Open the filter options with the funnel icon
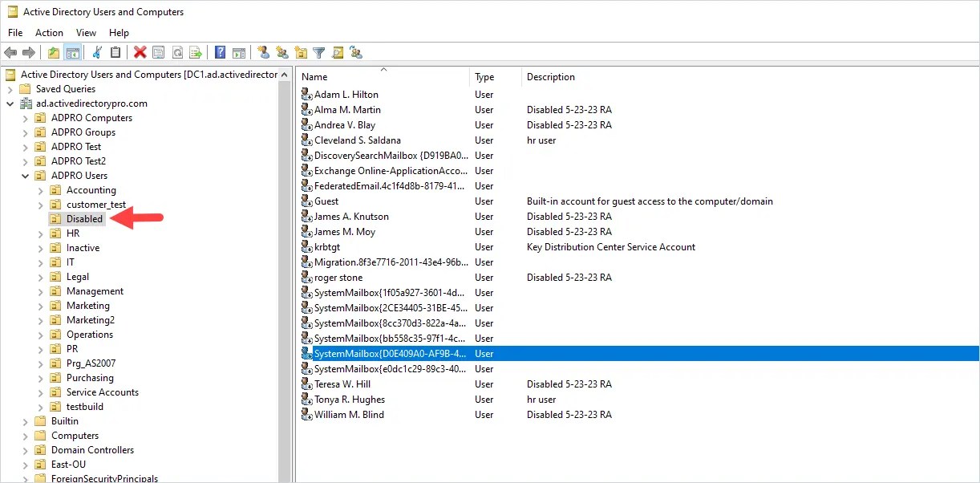 click(x=318, y=51)
